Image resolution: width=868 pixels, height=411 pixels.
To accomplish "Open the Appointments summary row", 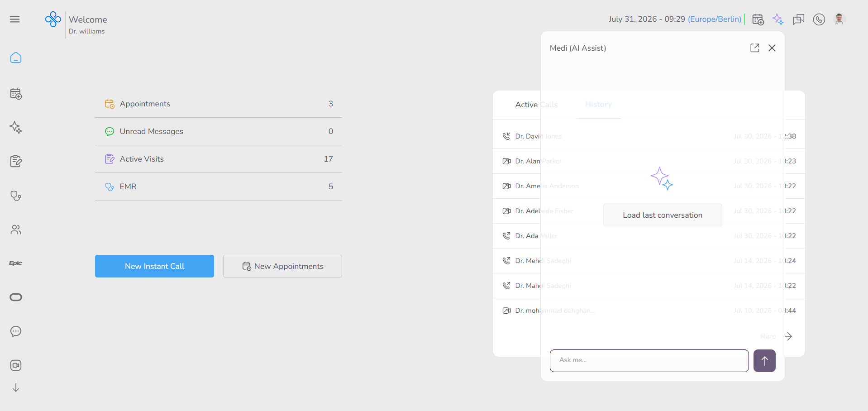I will [219, 104].
